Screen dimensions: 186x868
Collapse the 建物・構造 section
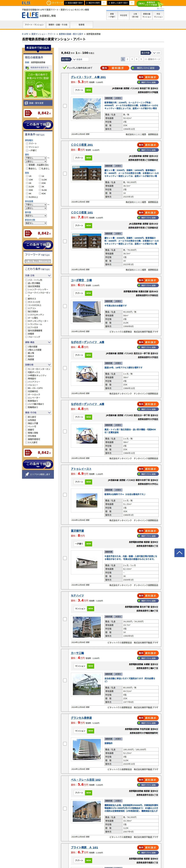click(38, 342)
